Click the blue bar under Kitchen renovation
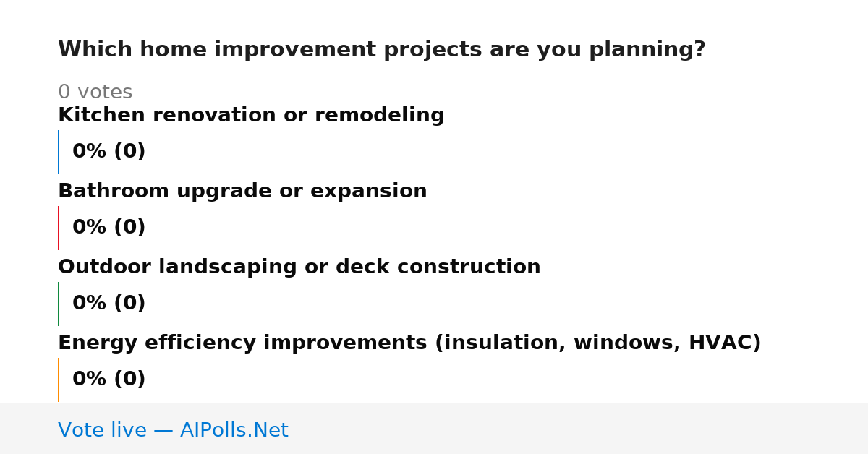This screenshot has width=868, height=454. point(58,152)
